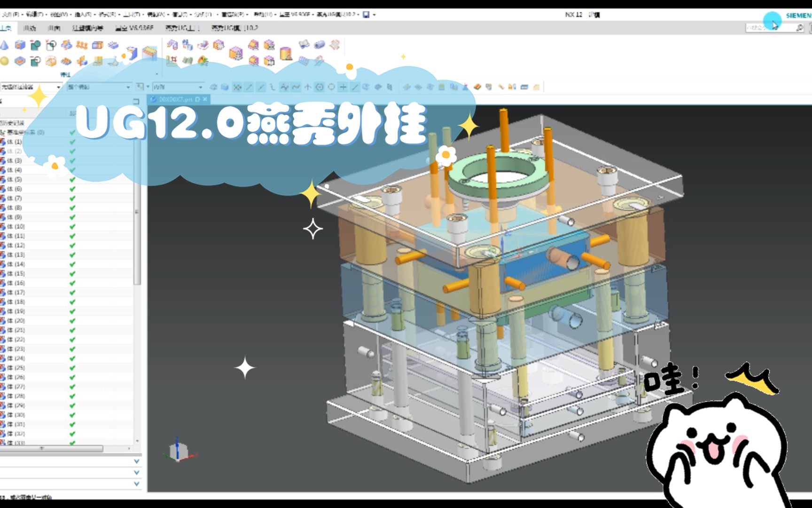Image resolution: width=812 pixels, height=508 pixels.
Task: Click the grey surface patch icon
Action: (x=304, y=45)
